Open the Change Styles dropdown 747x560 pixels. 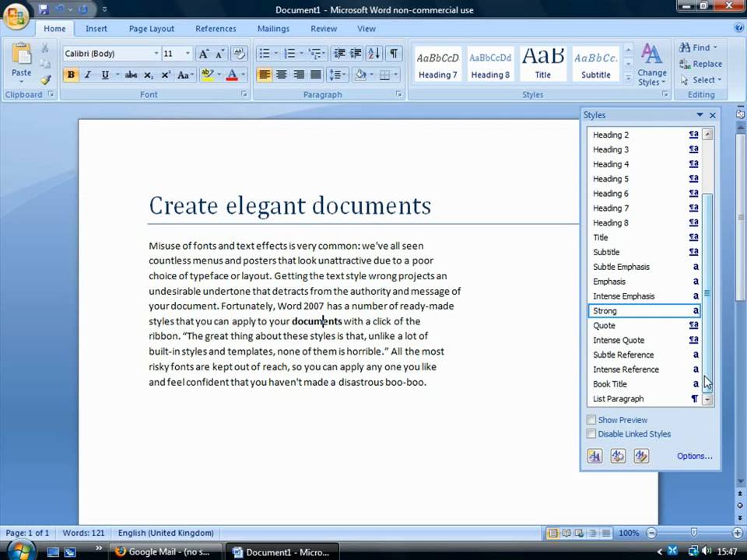(651, 65)
